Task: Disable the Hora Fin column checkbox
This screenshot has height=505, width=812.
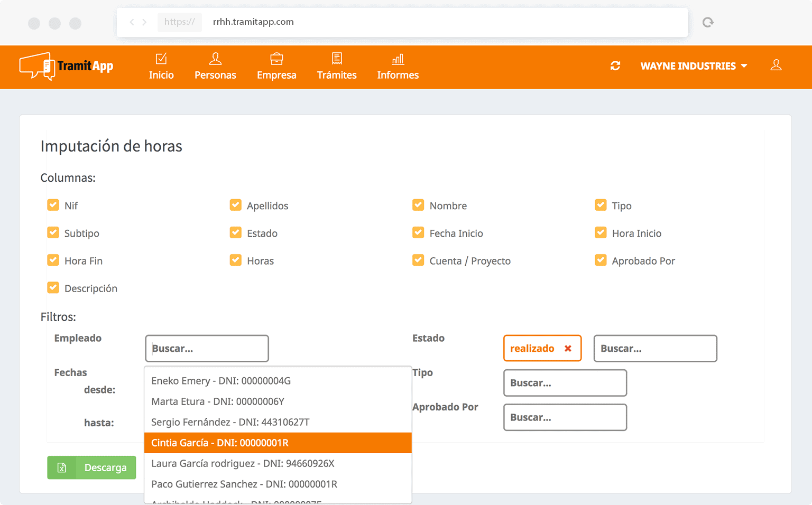Action: (53, 260)
